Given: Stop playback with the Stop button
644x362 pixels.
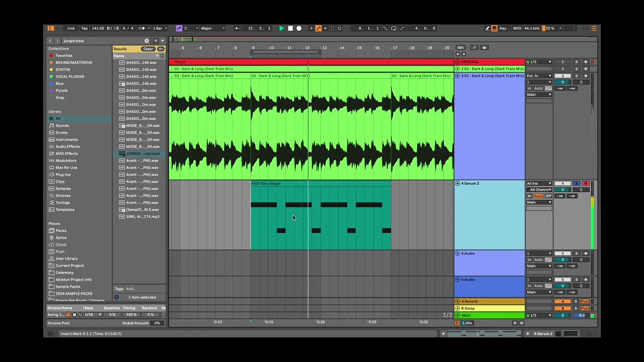Looking at the screenshot, I should click(290, 28).
